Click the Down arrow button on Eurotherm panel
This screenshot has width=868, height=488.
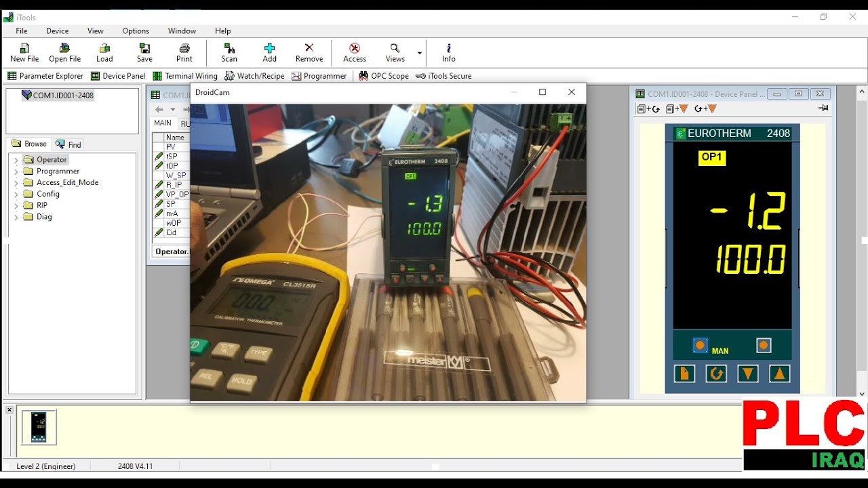pyautogui.click(x=748, y=373)
